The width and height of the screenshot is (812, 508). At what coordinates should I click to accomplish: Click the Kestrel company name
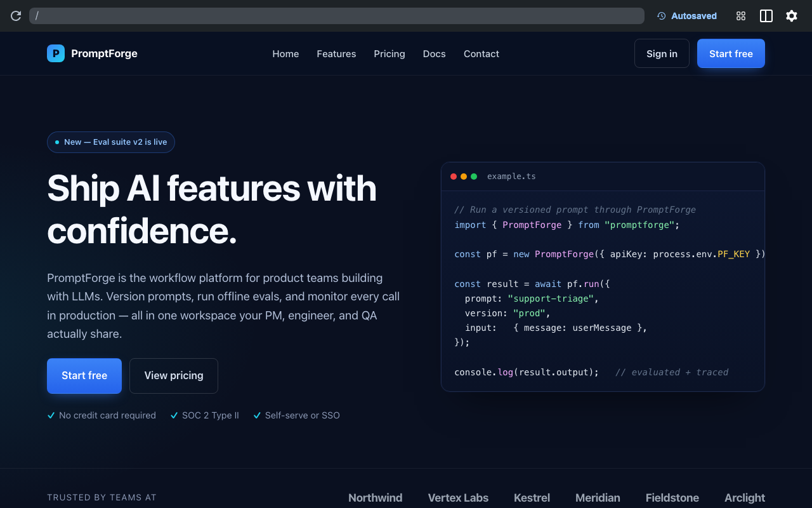coord(532,498)
